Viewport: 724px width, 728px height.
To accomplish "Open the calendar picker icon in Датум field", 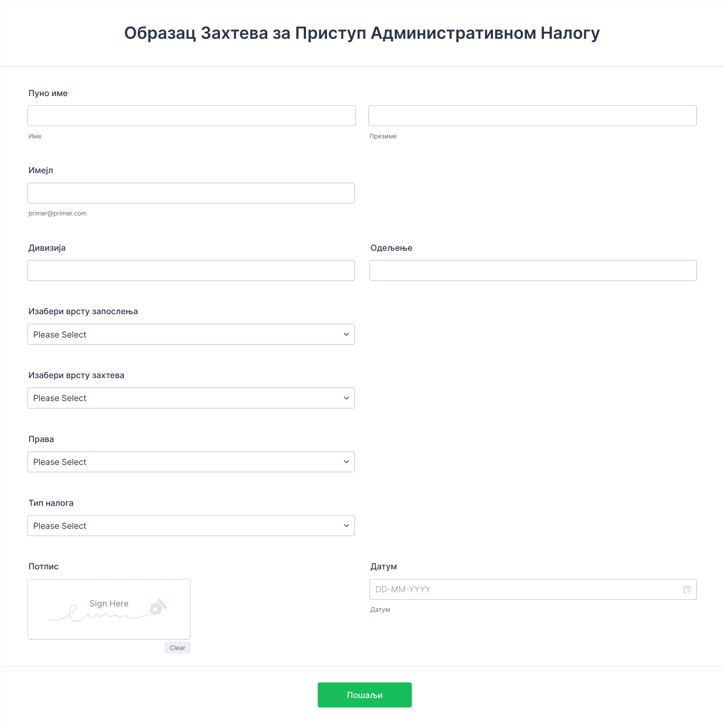I will (x=687, y=589).
